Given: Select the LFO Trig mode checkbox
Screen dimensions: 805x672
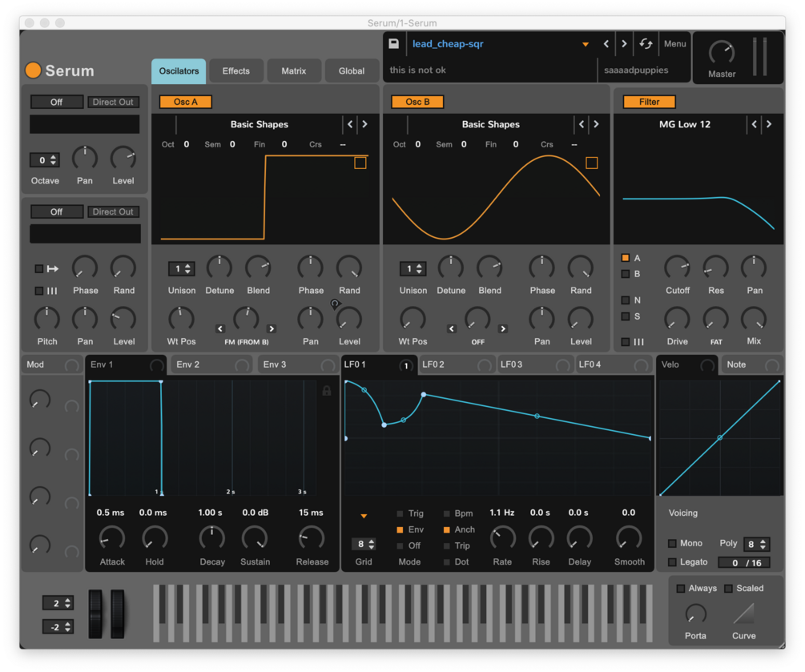Looking at the screenshot, I should [x=400, y=513].
